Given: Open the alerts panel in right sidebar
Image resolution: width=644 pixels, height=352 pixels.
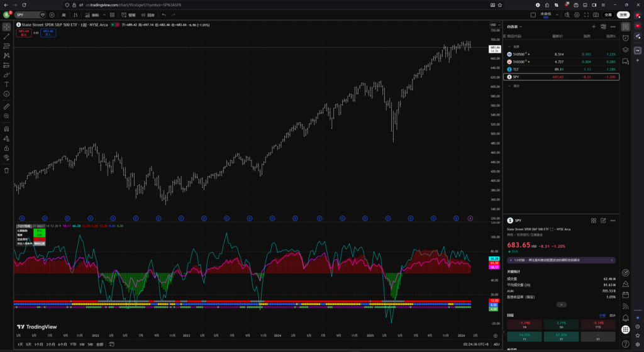Looking at the screenshot, I should (626, 38).
